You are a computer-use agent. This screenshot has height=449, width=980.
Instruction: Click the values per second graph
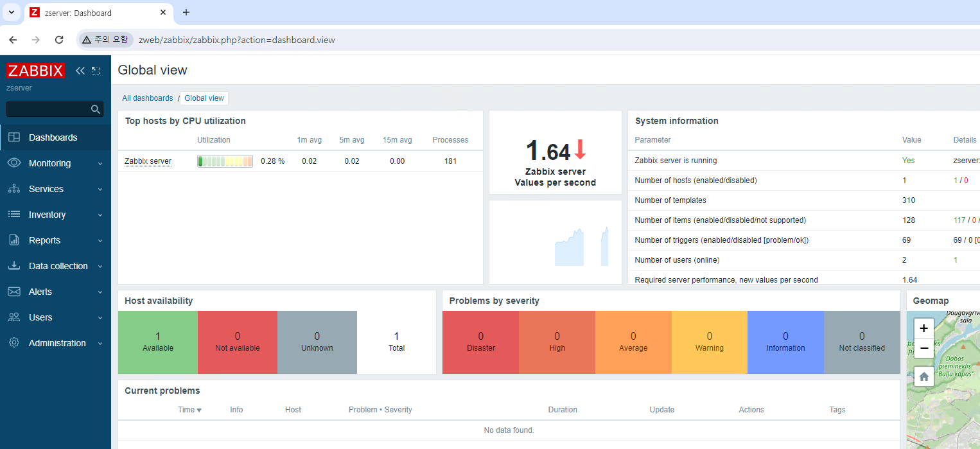pos(556,242)
